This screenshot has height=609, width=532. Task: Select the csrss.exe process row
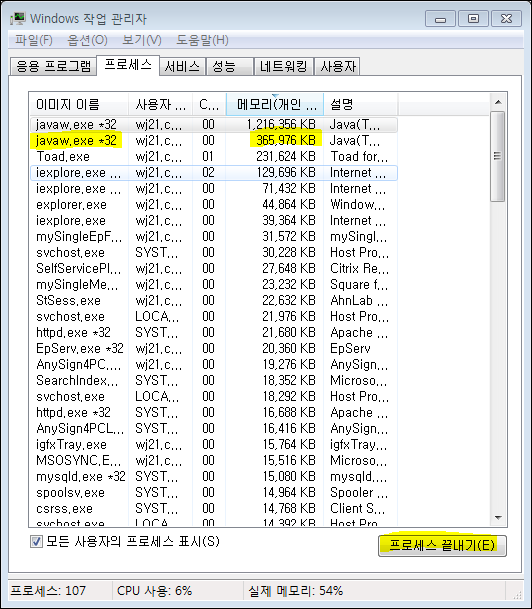[x=214, y=508]
